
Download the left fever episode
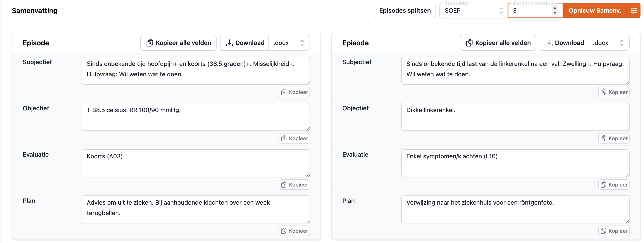pos(245,43)
